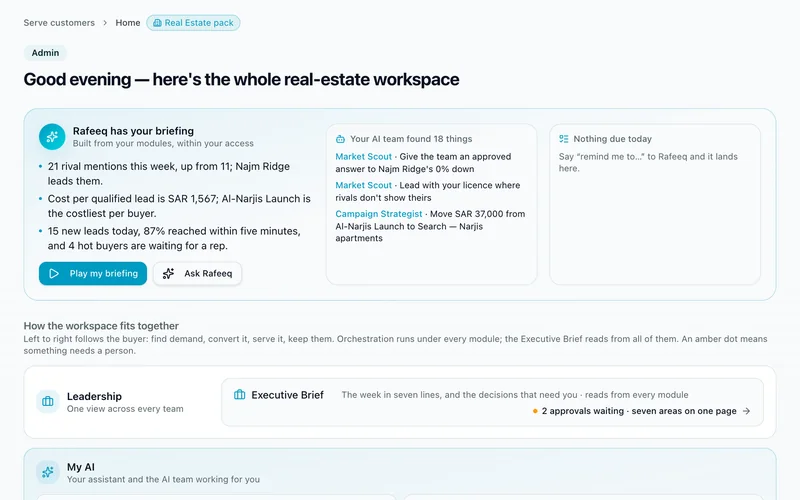The height and width of the screenshot is (500, 800).
Task: Open Market Scout link about Najm Ridge answer
Action: (363, 157)
